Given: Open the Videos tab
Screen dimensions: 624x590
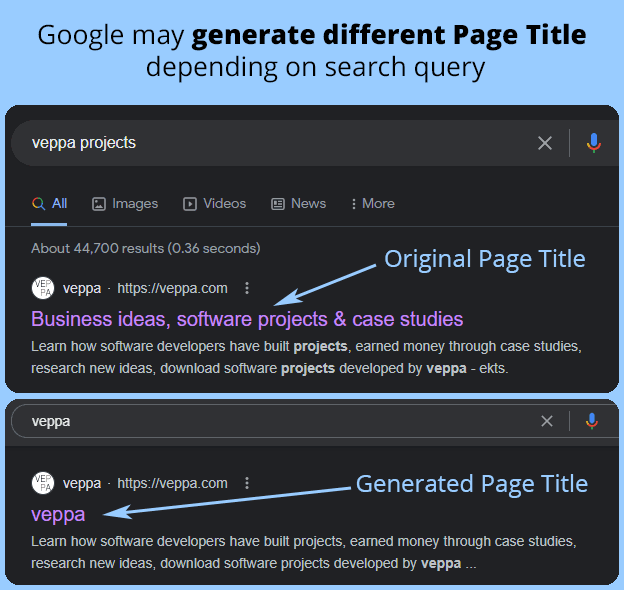Looking at the screenshot, I should point(214,204).
